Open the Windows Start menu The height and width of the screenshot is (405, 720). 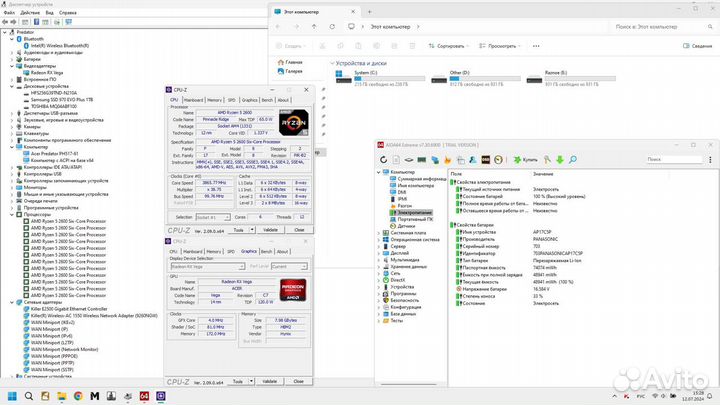pyautogui.click(x=12, y=396)
